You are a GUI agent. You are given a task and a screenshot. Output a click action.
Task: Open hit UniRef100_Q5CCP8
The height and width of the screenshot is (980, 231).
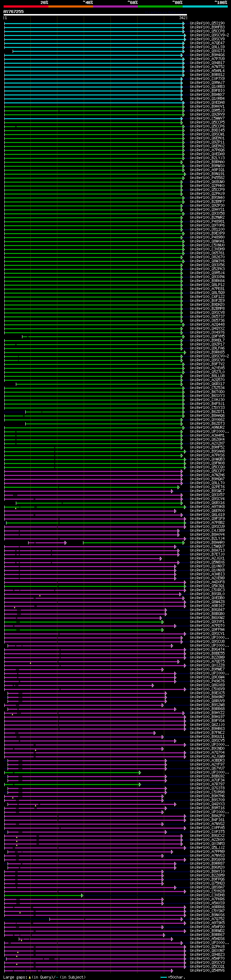coord(207,31)
